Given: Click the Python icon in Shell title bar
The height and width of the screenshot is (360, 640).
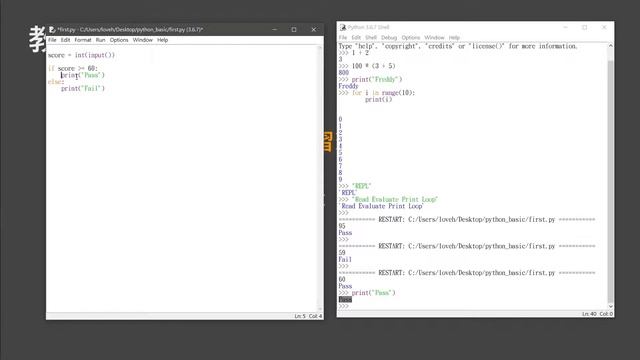Looking at the screenshot, I should [343, 27].
